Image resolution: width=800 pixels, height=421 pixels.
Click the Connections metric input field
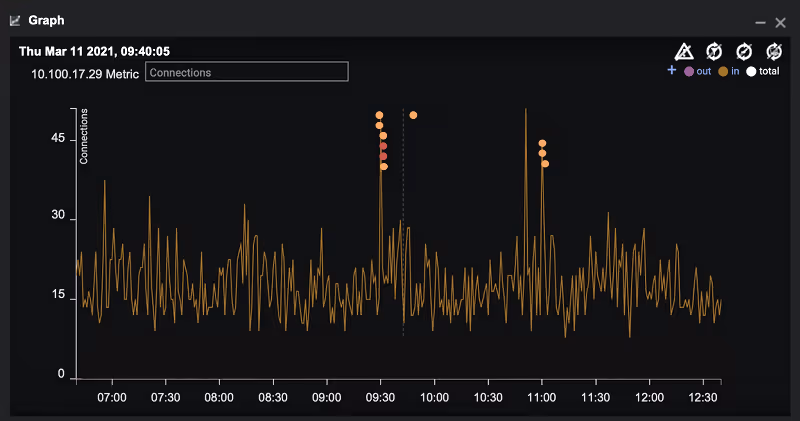coord(247,72)
